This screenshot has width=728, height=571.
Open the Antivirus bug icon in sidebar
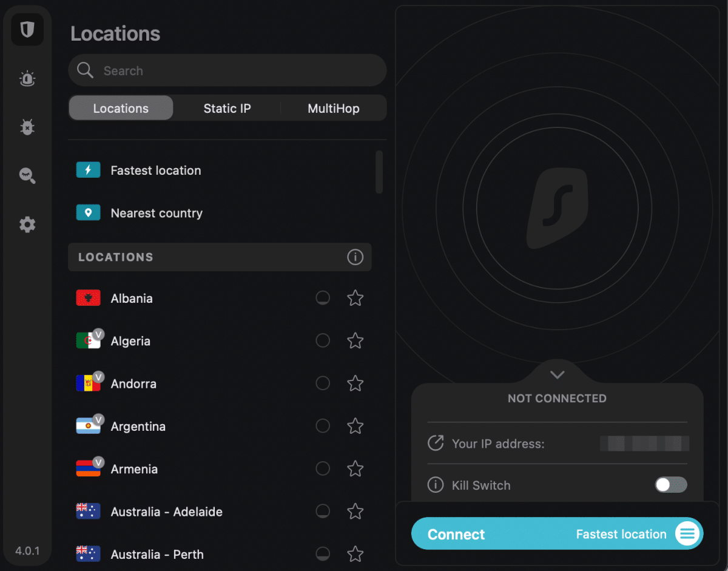point(27,127)
